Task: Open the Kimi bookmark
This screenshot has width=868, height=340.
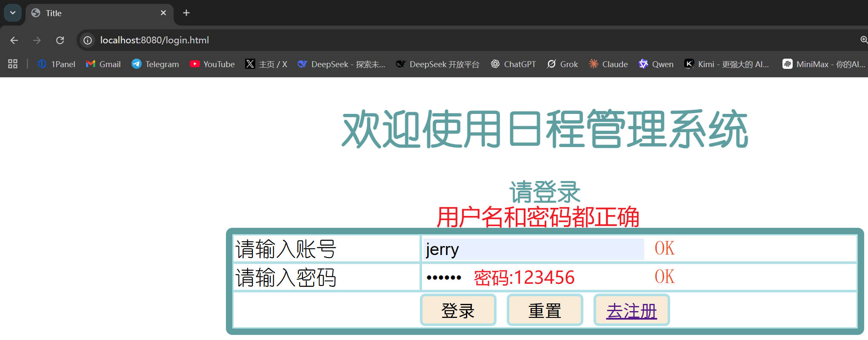Action: [727, 64]
